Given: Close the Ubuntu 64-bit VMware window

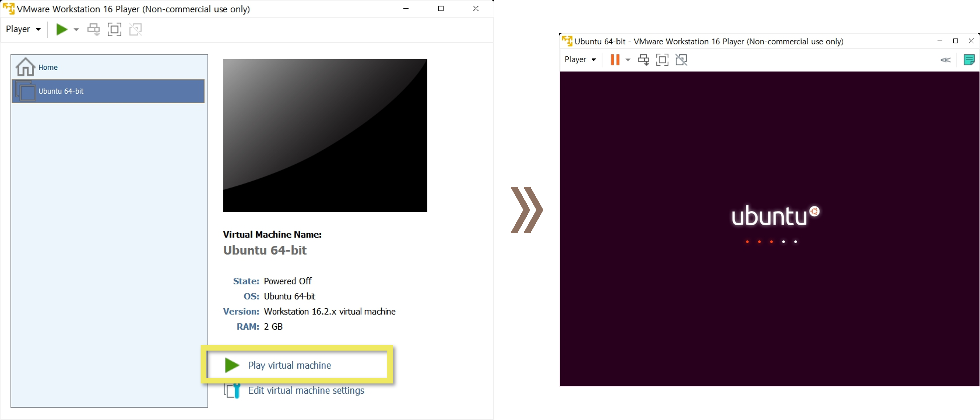Looking at the screenshot, I should coord(971,41).
